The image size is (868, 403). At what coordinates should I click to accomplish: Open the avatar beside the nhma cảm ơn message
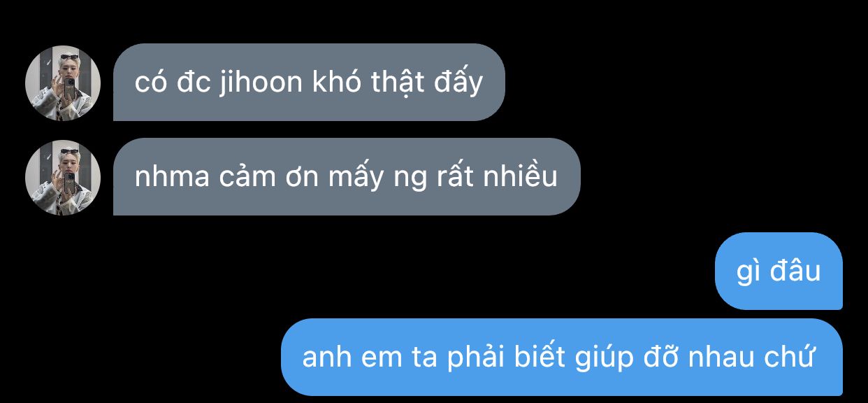(x=63, y=177)
